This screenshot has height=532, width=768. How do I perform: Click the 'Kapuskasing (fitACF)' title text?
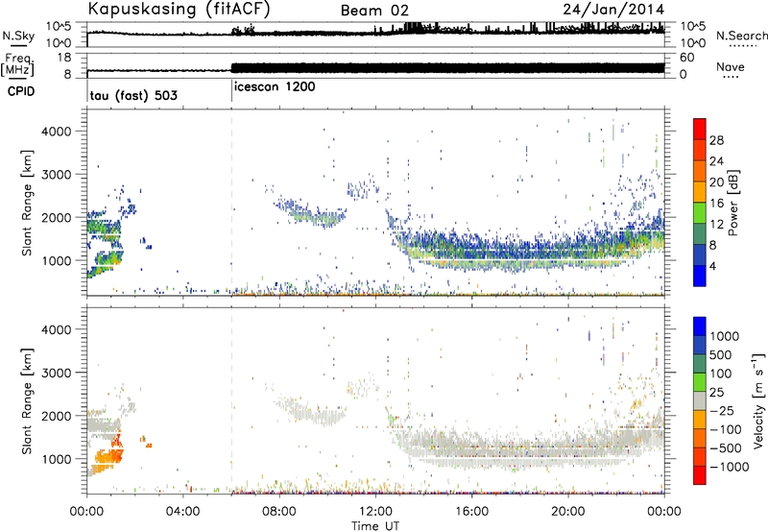(180, 10)
